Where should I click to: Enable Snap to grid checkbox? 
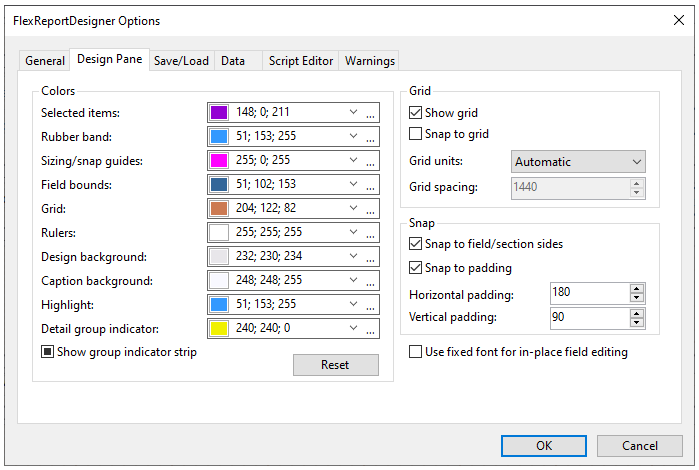click(416, 134)
